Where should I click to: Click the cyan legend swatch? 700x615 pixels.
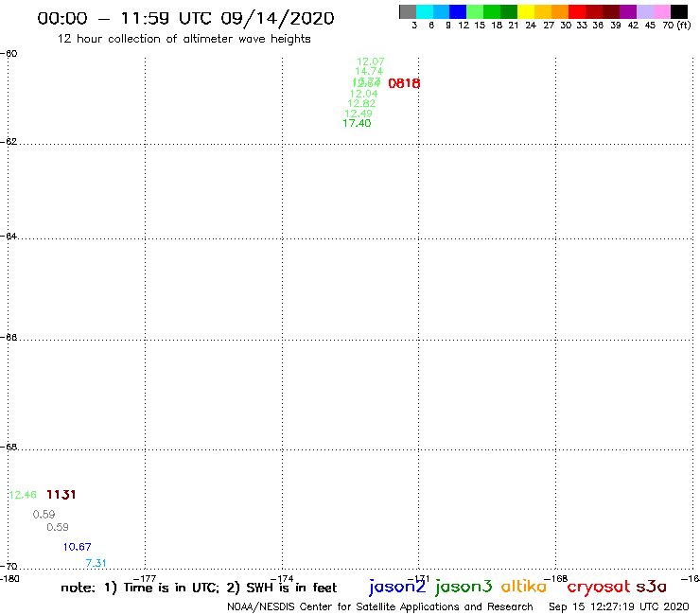click(425, 11)
